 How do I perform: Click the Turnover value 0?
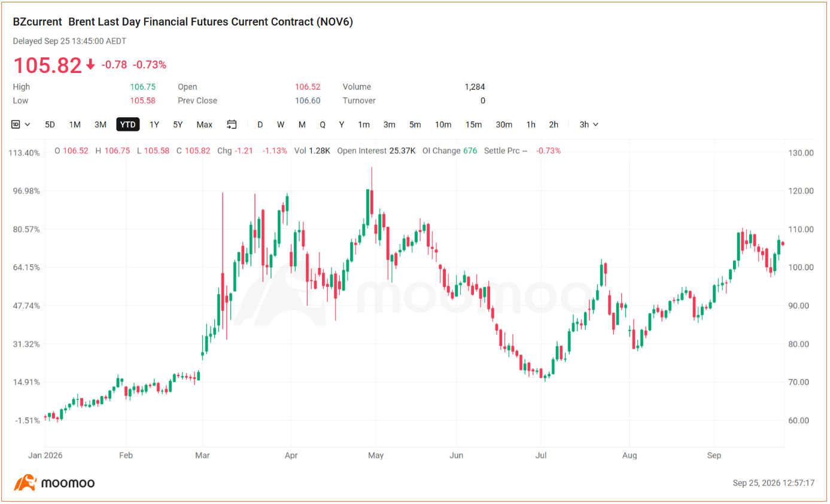(482, 100)
